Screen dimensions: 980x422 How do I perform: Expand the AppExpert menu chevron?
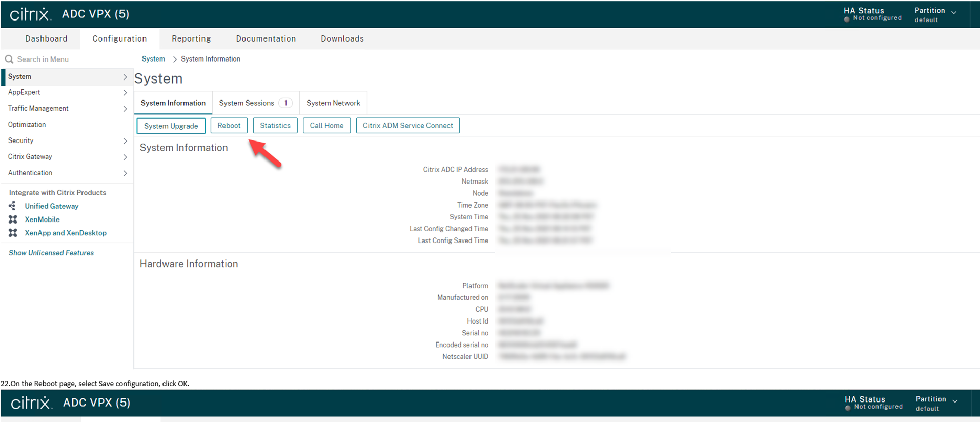125,93
